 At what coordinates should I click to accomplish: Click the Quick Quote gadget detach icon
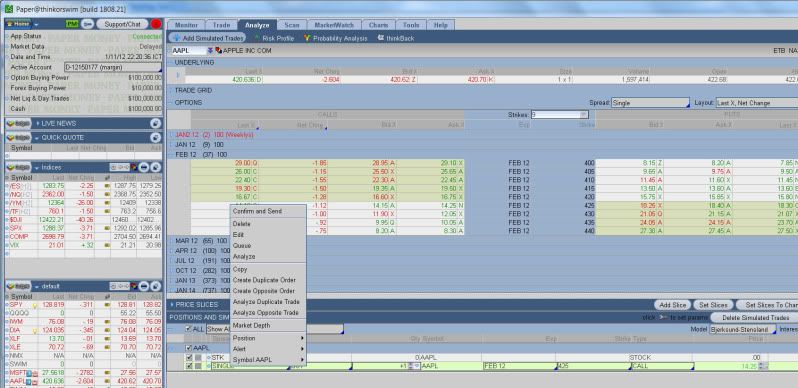tap(155, 137)
